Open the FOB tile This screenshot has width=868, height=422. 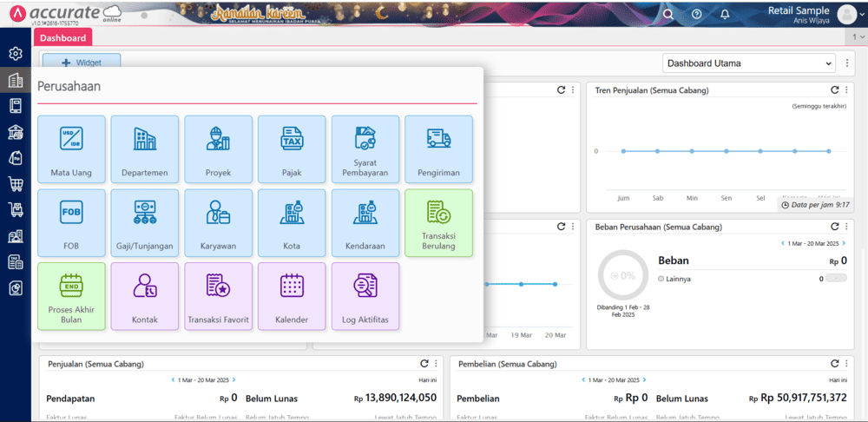point(71,222)
